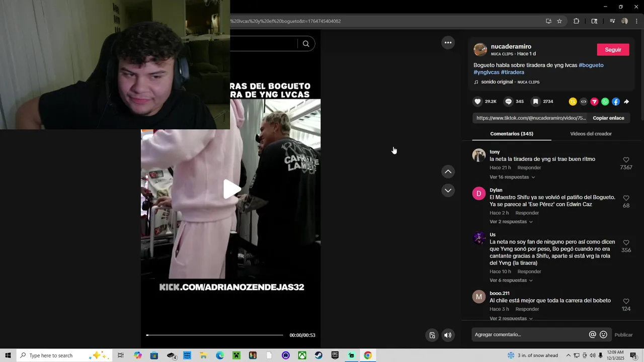This screenshot has width=644, height=362.
Task: Like tony's comment
Action: [626, 160]
